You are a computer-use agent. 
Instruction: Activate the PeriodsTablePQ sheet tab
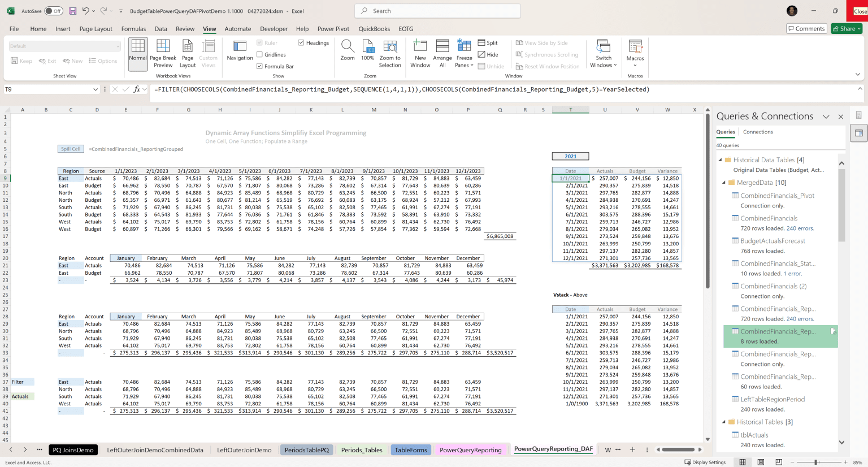pyautogui.click(x=306, y=449)
